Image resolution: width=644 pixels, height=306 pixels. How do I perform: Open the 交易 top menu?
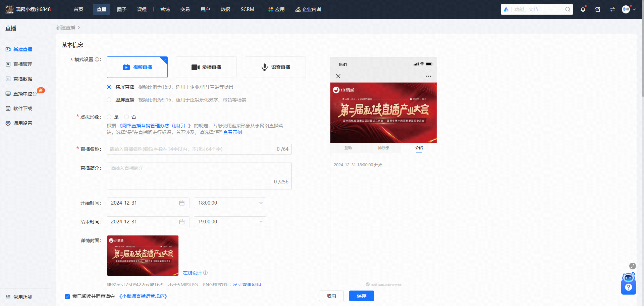[185, 9]
